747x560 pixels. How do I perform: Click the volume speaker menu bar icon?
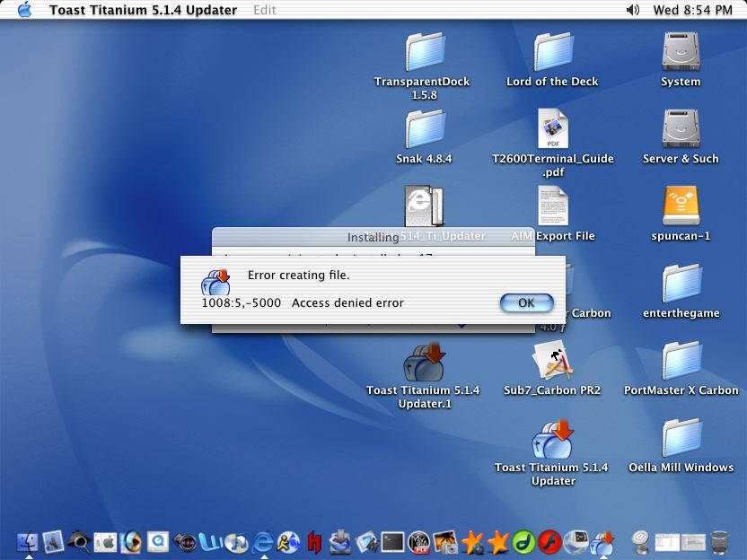(x=632, y=10)
